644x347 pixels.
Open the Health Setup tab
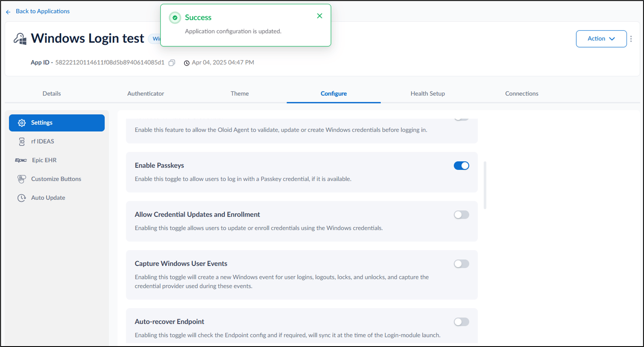[428, 93]
